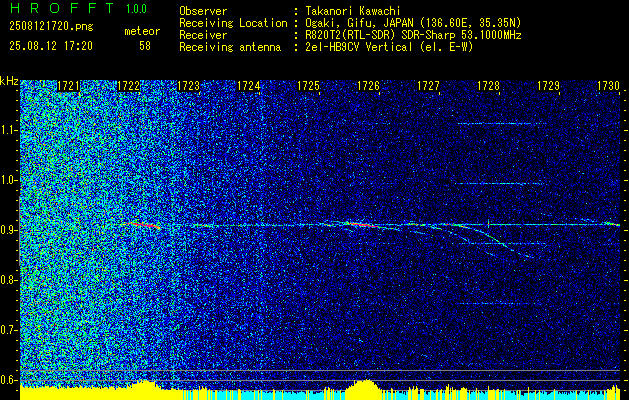
Task: Click the 1723 time marker
Action: click(189, 86)
